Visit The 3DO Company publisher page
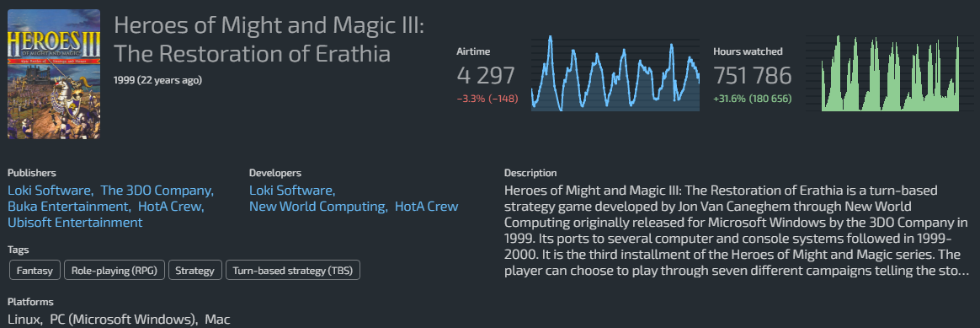 (x=157, y=191)
